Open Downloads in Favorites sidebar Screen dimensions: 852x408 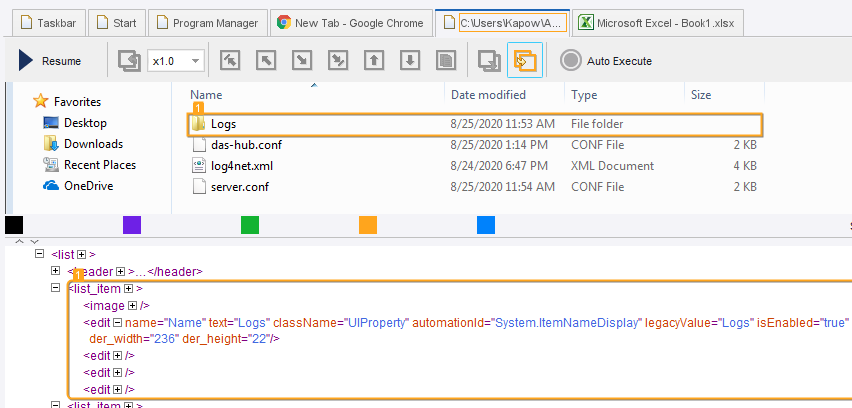pyautogui.click(x=93, y=144)
